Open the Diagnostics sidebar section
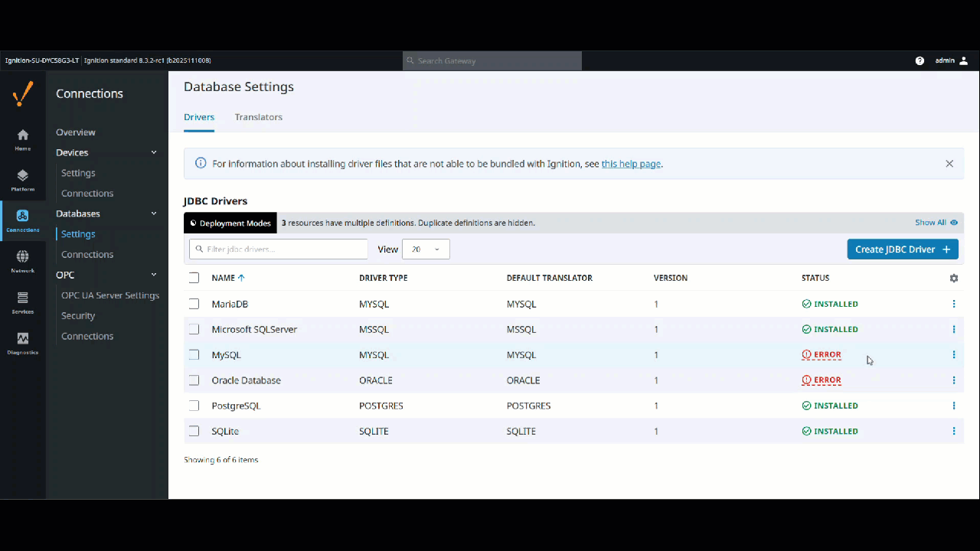The width and height of the screenshot is (980, 551). [22, 344]
